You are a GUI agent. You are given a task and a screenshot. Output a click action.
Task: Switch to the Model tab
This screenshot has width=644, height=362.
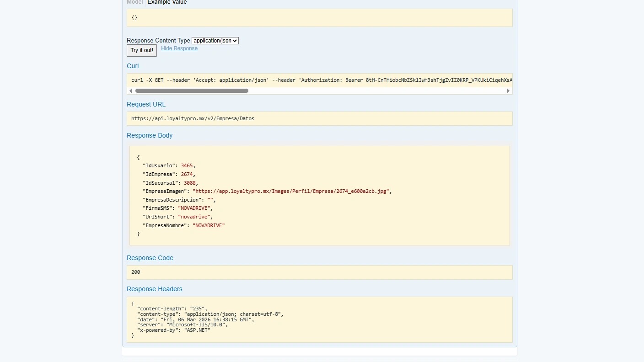[x=135, y=2]
